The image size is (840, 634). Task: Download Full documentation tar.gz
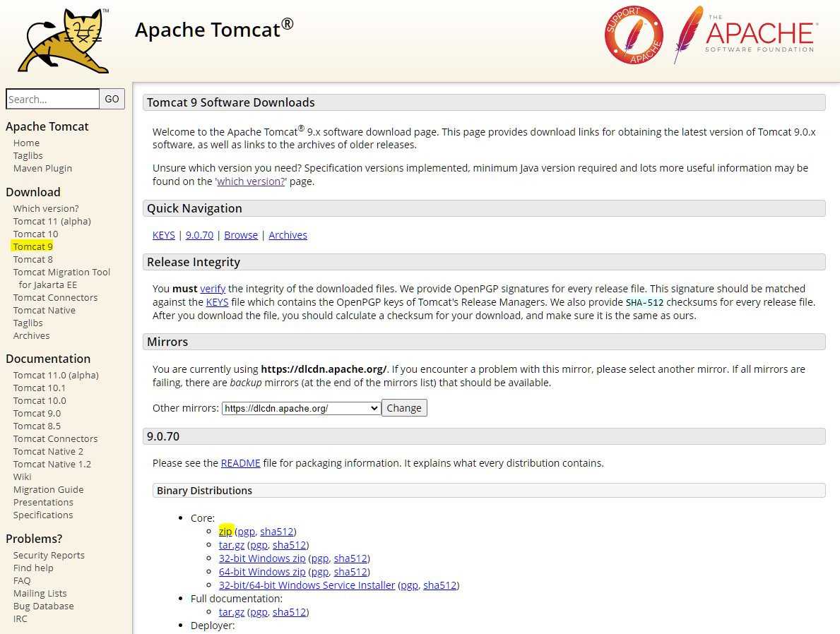pos(232,612)
